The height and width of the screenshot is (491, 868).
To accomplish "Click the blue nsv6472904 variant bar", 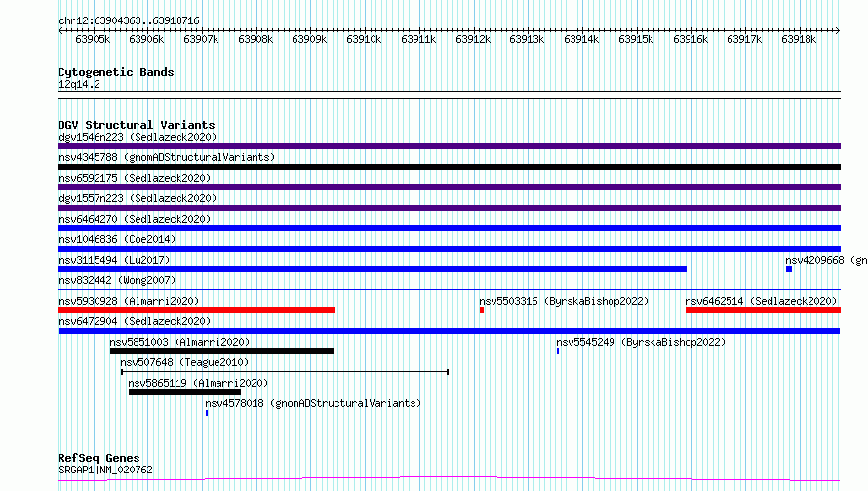I will click(449, 331).
